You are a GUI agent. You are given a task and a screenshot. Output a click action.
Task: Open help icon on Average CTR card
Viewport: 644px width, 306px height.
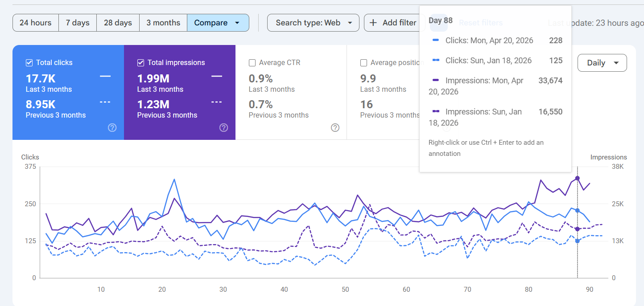[335, 128]
